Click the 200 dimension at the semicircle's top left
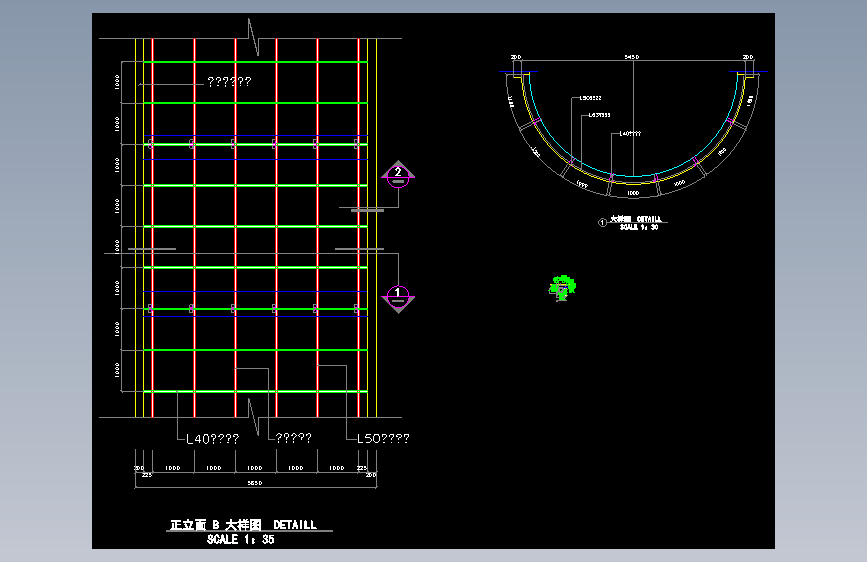The height and width of the screenshot is (562, 867). coord(516,57)
